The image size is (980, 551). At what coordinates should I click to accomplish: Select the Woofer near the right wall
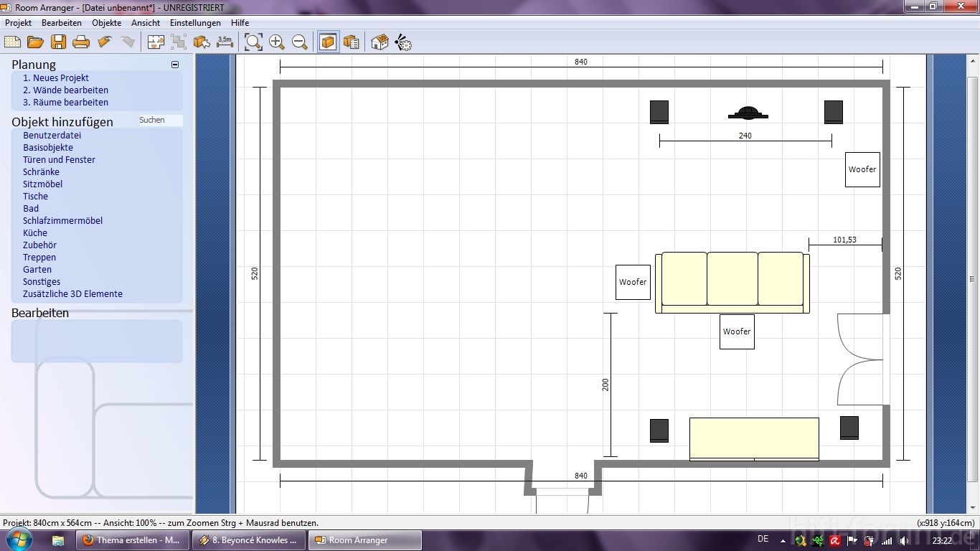(862, 169)
